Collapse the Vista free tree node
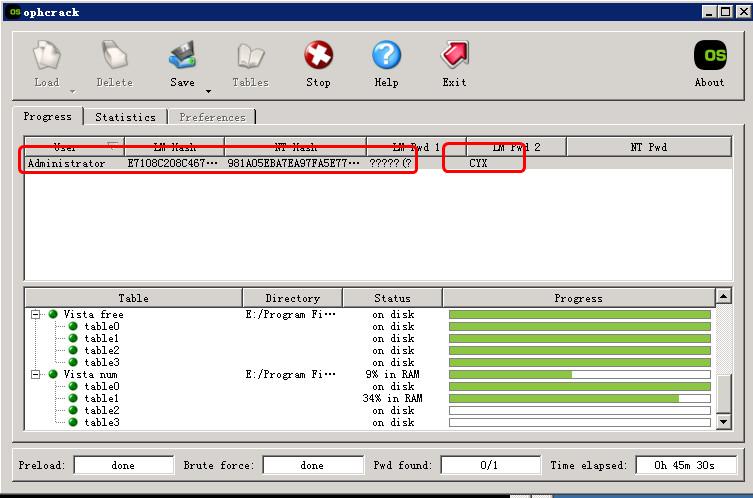The width and height of the screenshot is (753, 498). (36, 315)
